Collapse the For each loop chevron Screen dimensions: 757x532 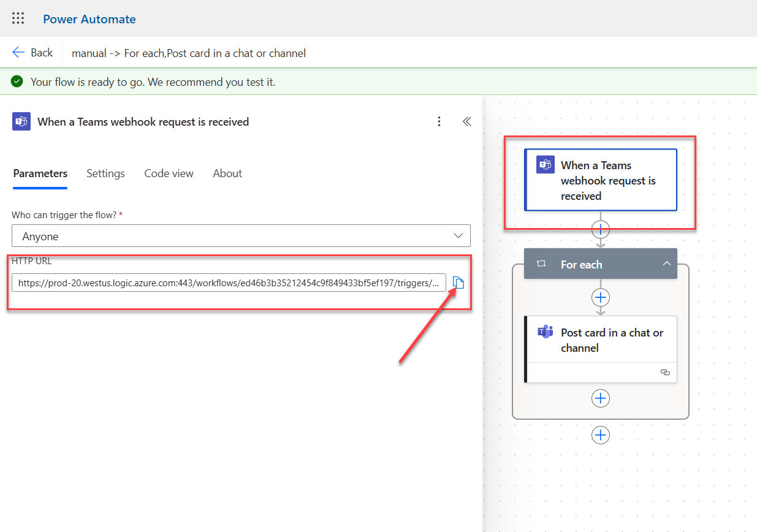click(666, 264)
